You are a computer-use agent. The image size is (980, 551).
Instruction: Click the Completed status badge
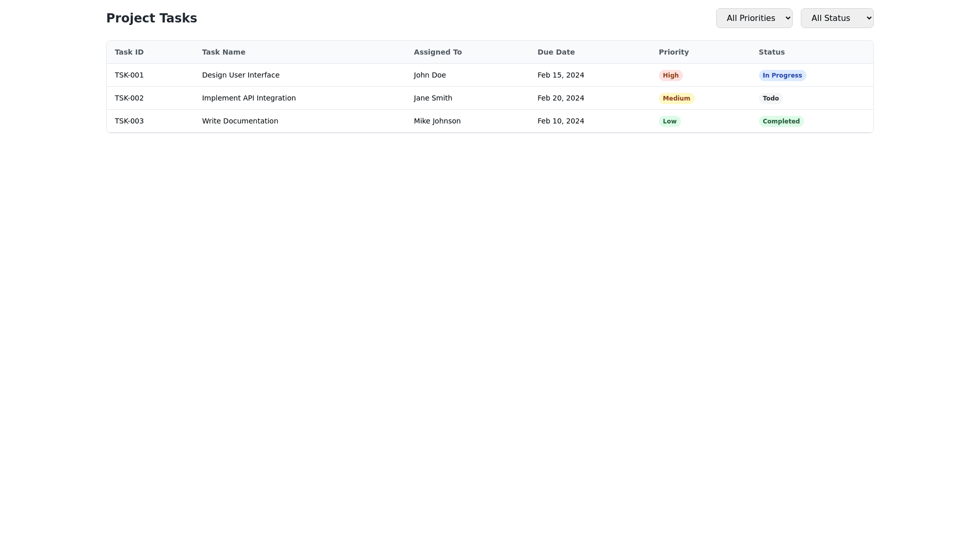pyautogui.click(x=780, y=121)
